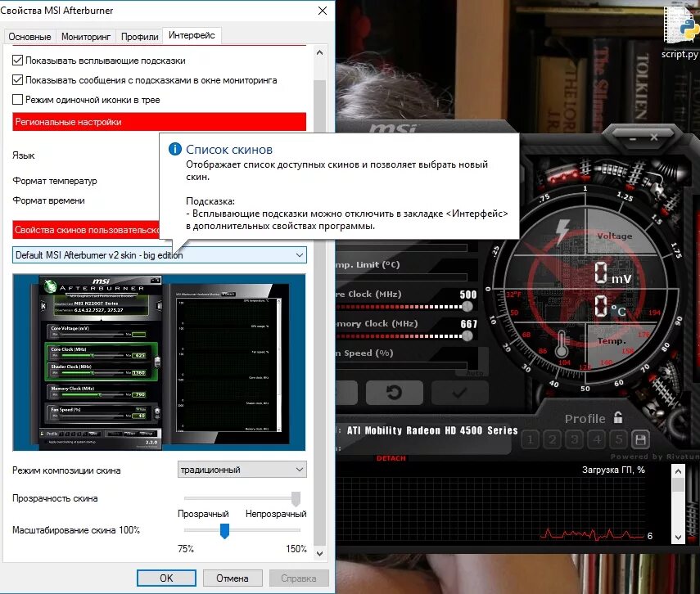Image resolution: width=700 pixels, height=594 pixels.
Task: Select Afterburner profile slot 1
Action: 530,440
